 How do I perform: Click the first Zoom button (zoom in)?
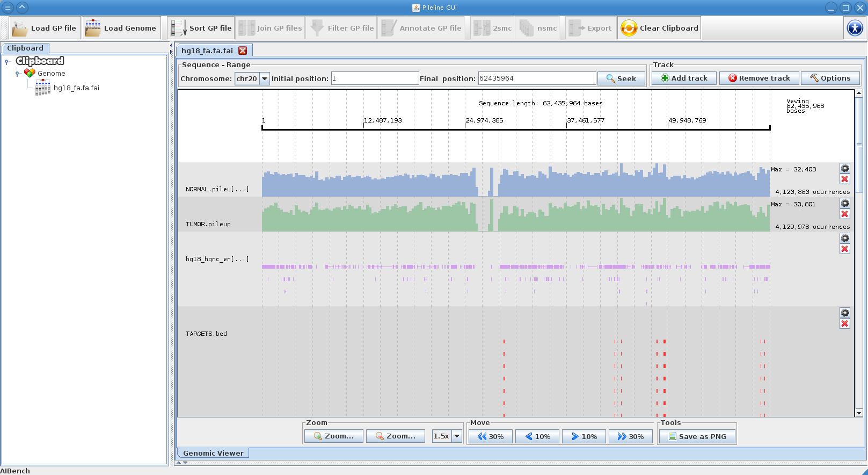[334, 436]
